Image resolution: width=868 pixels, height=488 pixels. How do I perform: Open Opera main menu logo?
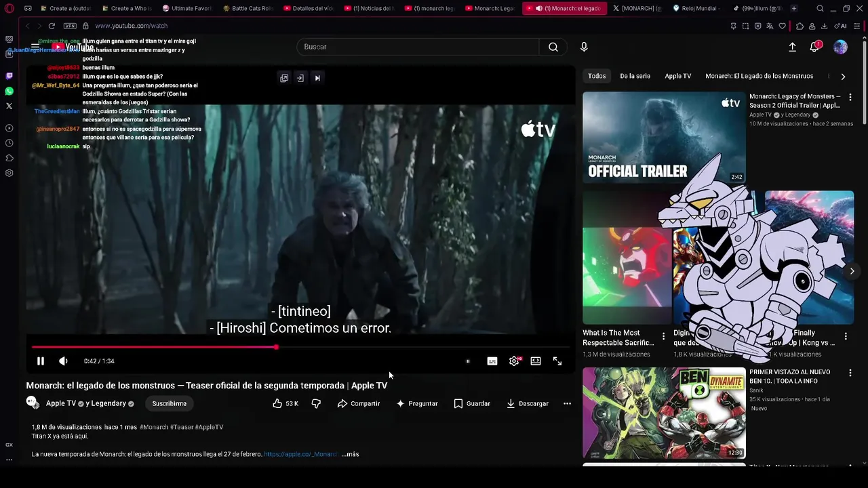point(9,8)
